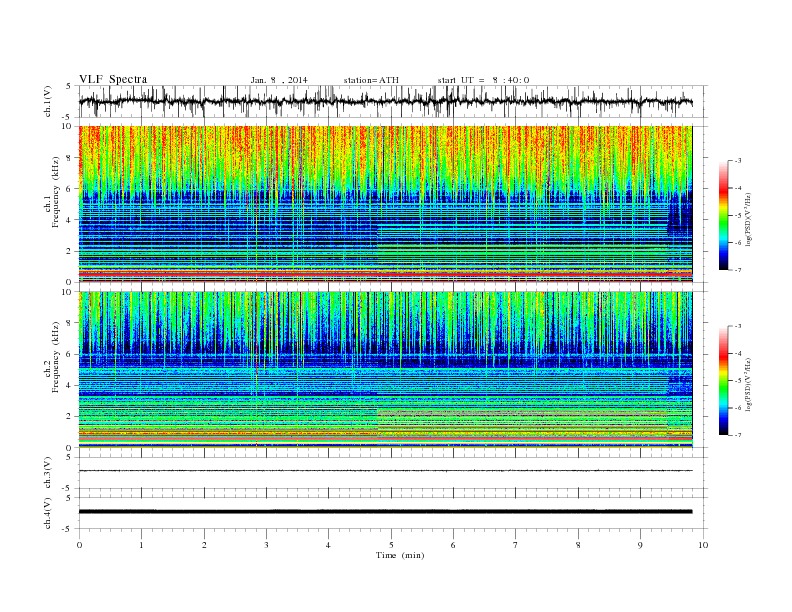Click the "1" tick on Time axis
This screenshot has width=792, height=612.
click(141, 545)
